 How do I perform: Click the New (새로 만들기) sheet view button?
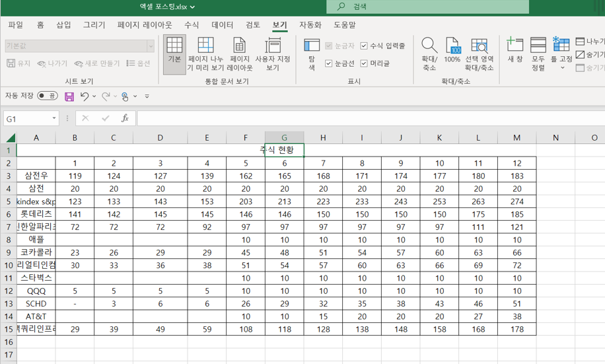click(97, 63)
